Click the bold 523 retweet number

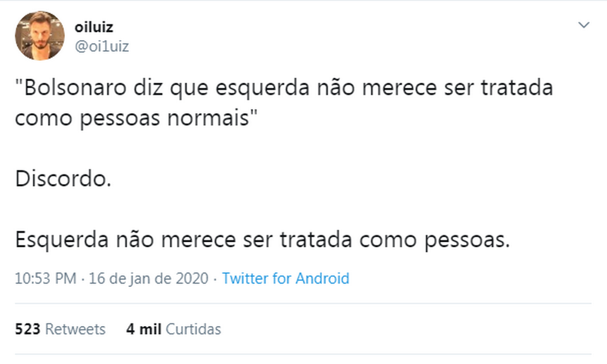pyautogui.click(x=27, y=329)
